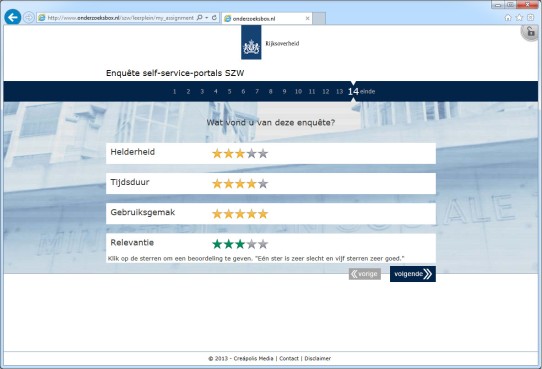
Task: Open the Disclaimer footer link
Action: [x=317, y=359]
